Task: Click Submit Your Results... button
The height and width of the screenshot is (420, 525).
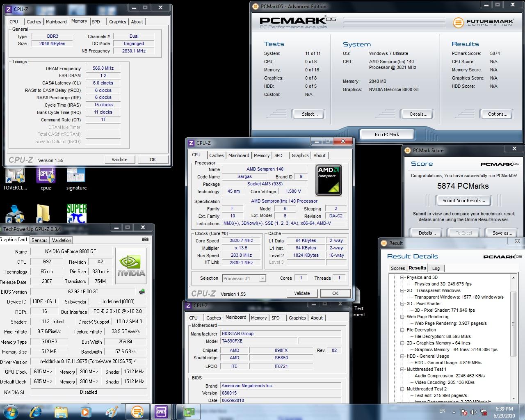Action: [x=463, y=201]
